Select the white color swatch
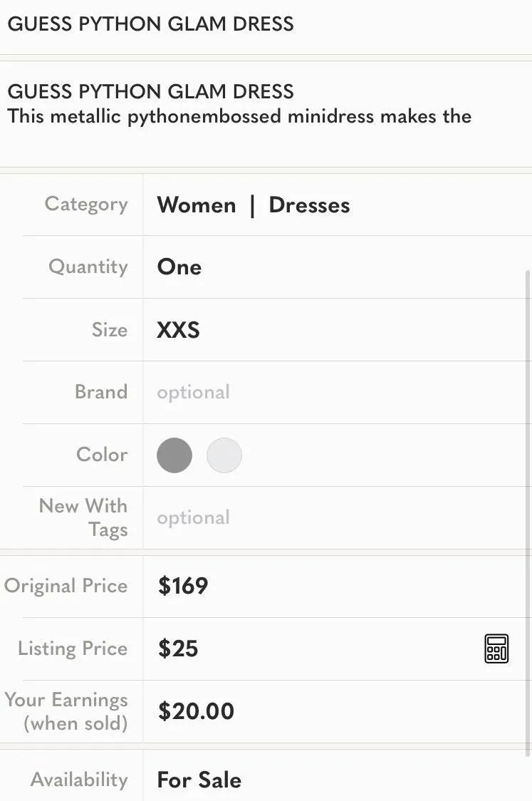532x801 pixels. click(x=224, y=455)
